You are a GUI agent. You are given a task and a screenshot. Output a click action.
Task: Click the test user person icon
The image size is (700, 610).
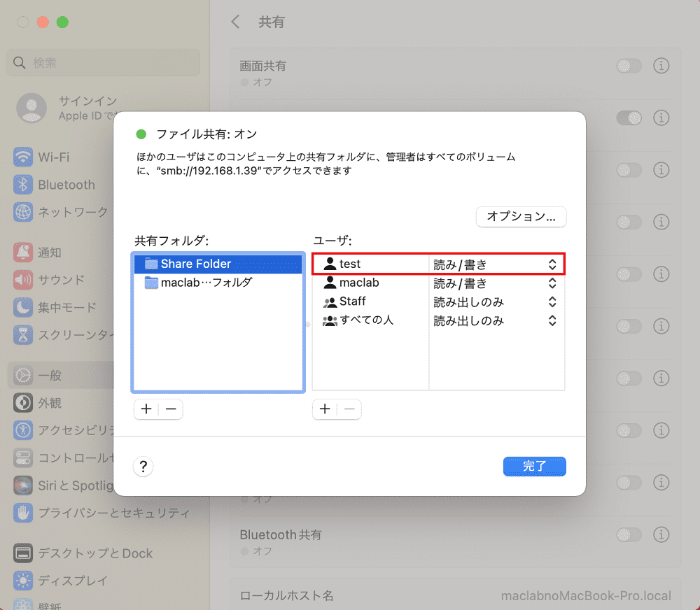(x=330, y=264)
